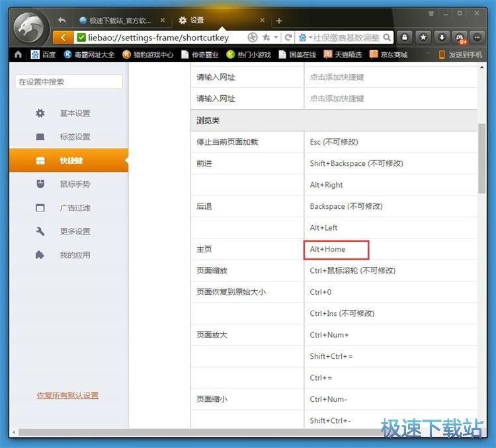Click the speed mode icon in address bar
Image resolution: width=496 pixels, height=448 pixels.
(253, 38)
